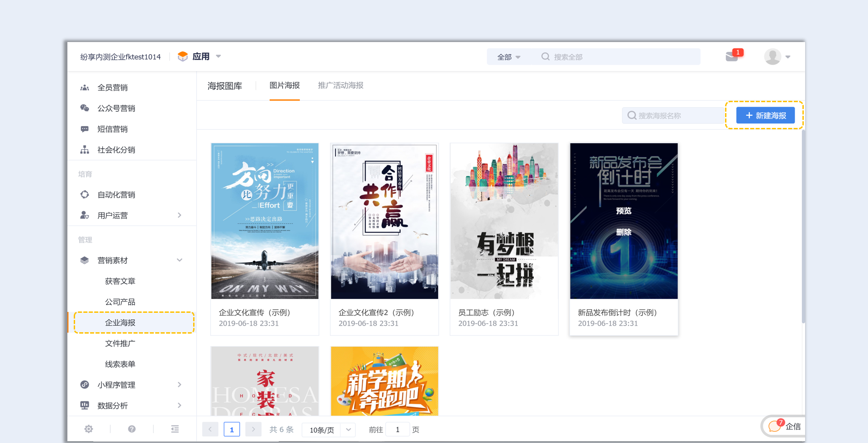
Task: Open the 10条/页 page size dropdown
Action: [329, 429]
